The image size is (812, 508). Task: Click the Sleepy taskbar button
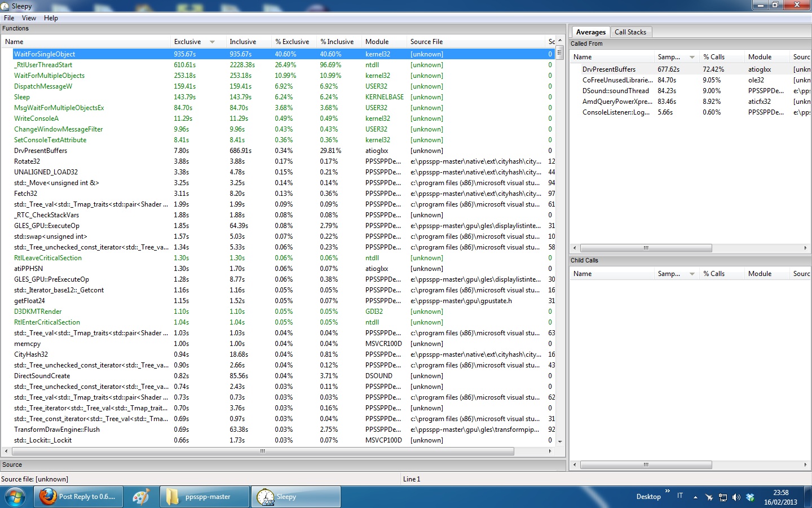(x=295, y=497)
